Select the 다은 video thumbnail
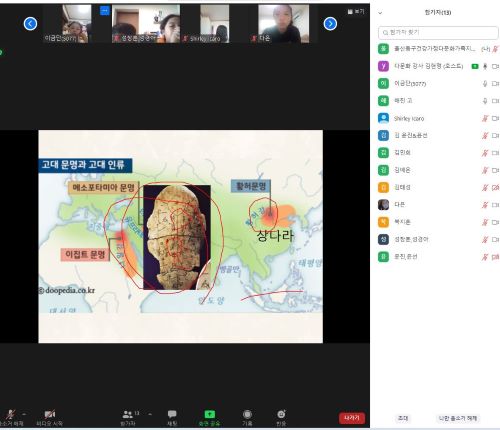The height and width of the screenshot is (430, 500). pyautogui.click(x=283, y=24)
